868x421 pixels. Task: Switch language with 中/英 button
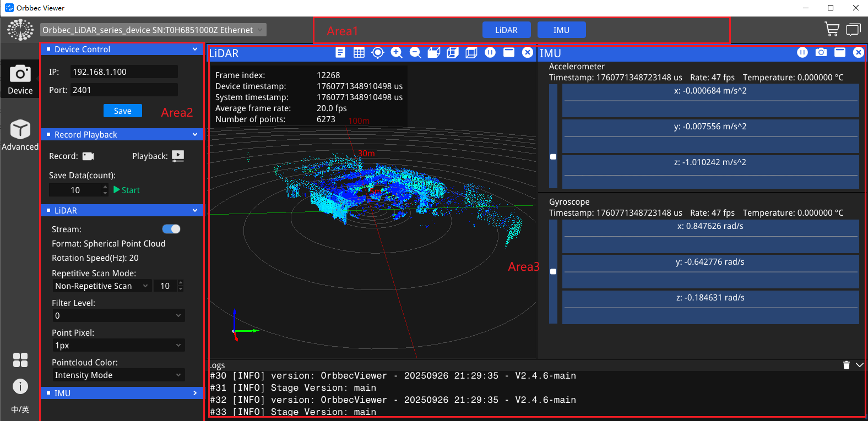coord(20,409)
